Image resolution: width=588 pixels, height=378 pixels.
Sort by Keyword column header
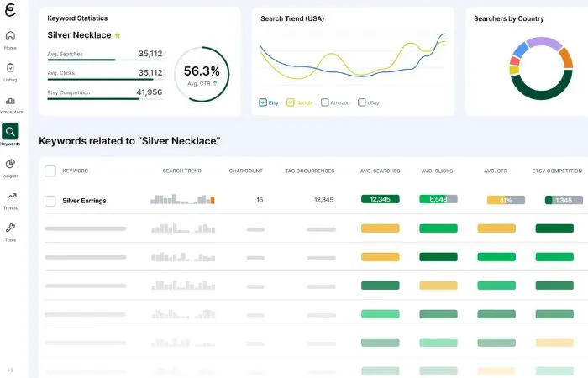point(76,171)
